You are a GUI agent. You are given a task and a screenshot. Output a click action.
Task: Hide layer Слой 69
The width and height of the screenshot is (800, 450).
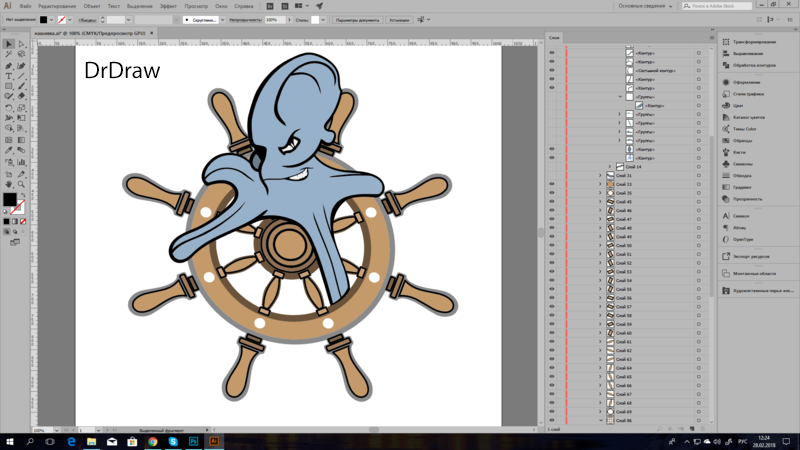552,411
